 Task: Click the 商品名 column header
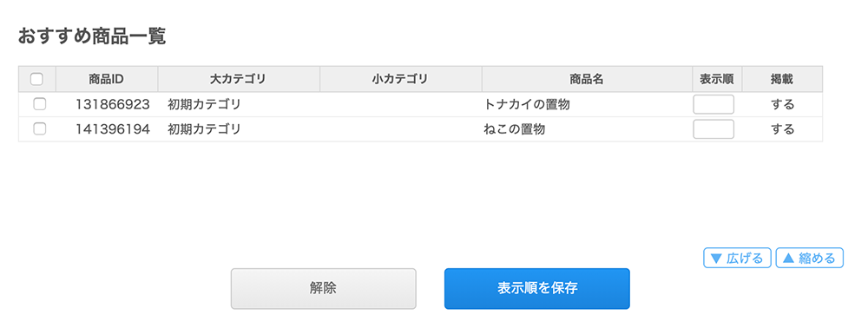click(x=587, y=79)
